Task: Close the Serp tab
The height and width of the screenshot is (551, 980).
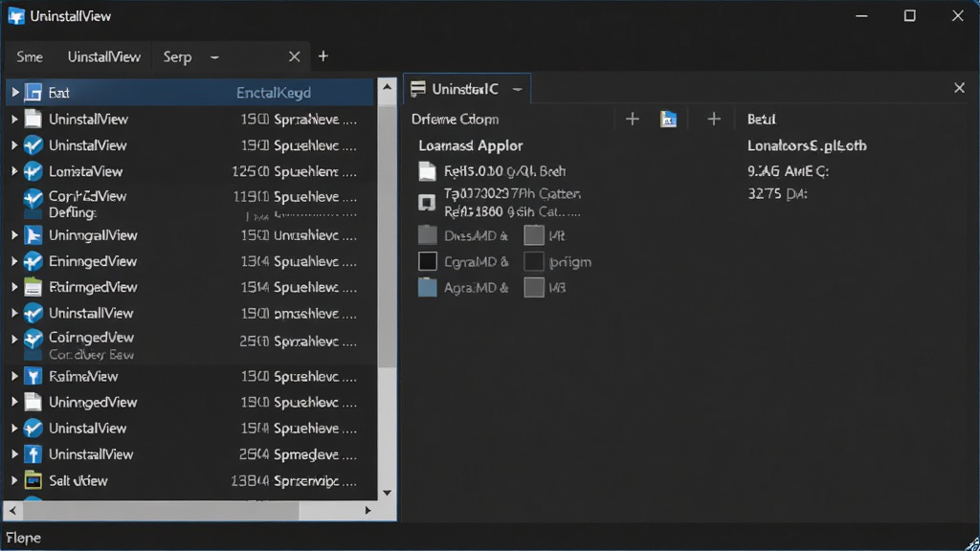Action: coord(295,56)
